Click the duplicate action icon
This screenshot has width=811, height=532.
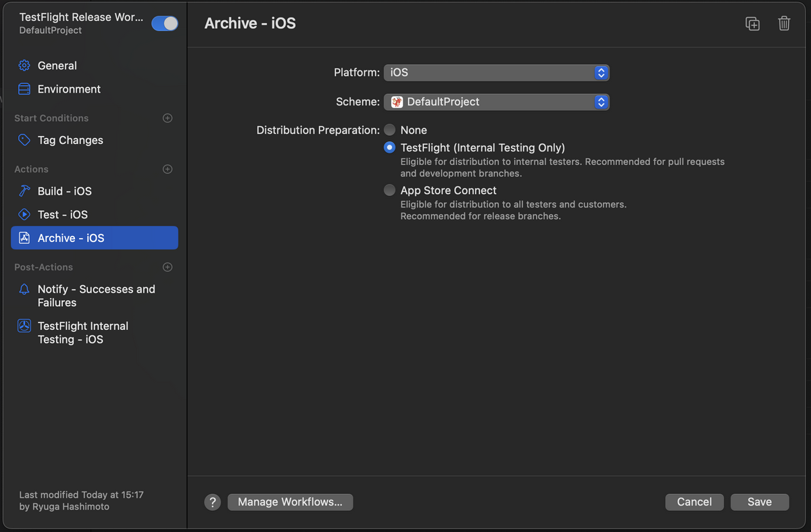(752, 24)
